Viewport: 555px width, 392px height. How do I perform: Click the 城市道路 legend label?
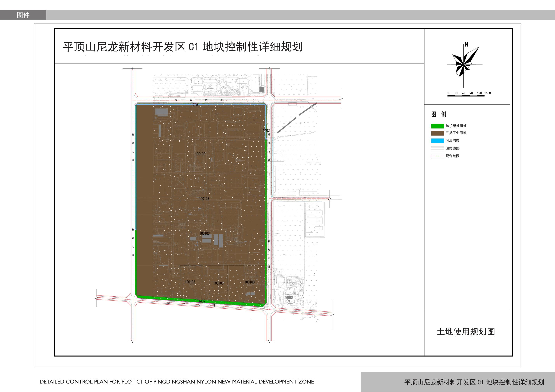[x=453, y=149]
